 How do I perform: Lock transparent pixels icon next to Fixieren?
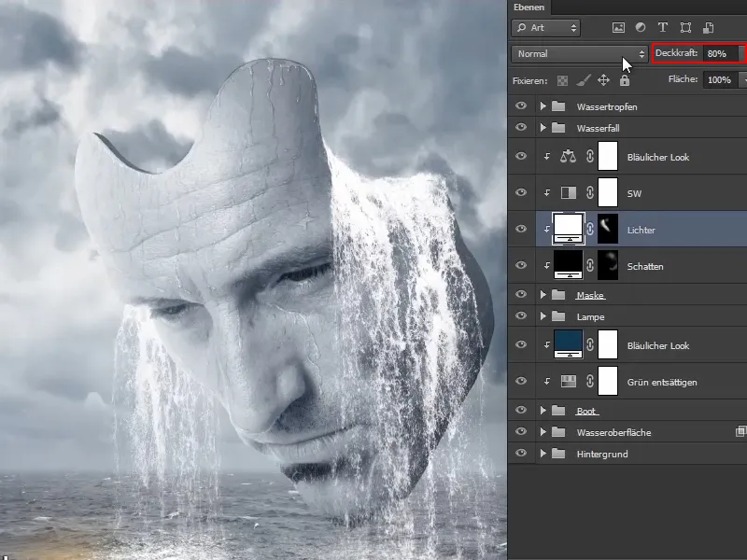point(562,80)
